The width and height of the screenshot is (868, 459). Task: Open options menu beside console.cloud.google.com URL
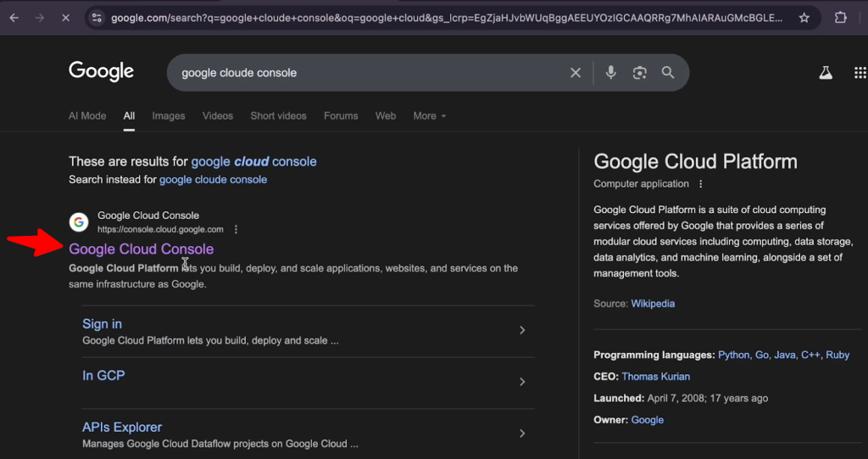[x=236, y=229]
